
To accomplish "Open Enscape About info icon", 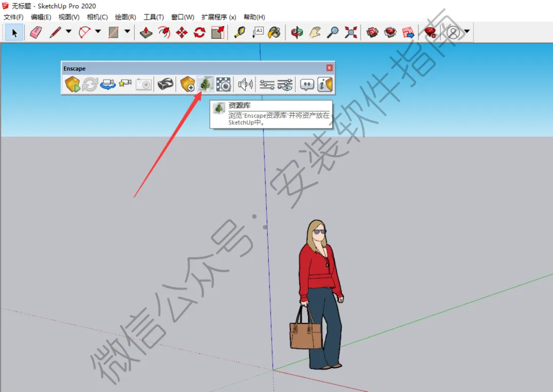I will tap(325, 84).
